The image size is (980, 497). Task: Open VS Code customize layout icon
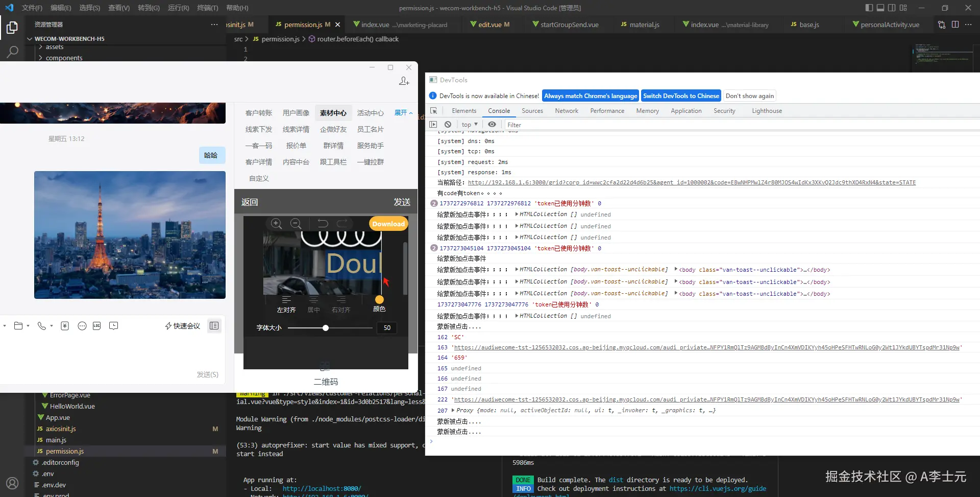(903, 8)
